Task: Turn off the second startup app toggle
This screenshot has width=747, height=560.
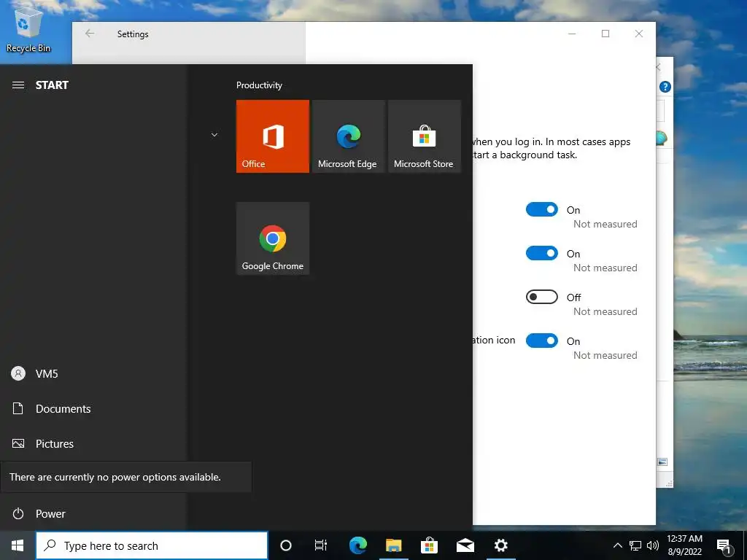Action: point(542,253)
